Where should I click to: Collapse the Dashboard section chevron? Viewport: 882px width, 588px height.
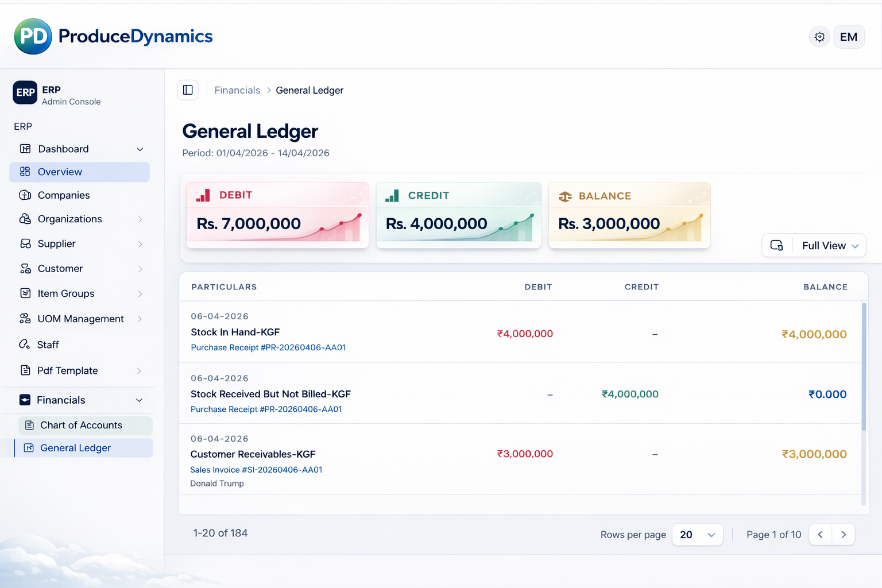(x=140, y=149)
